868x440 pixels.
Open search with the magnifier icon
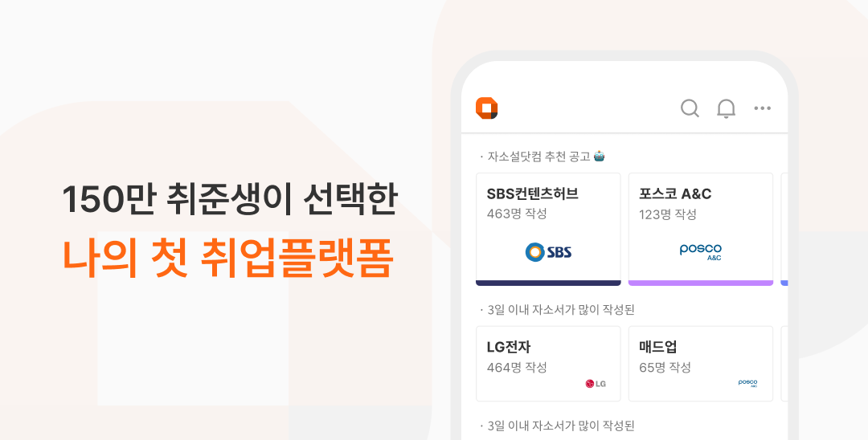[690, 108]
